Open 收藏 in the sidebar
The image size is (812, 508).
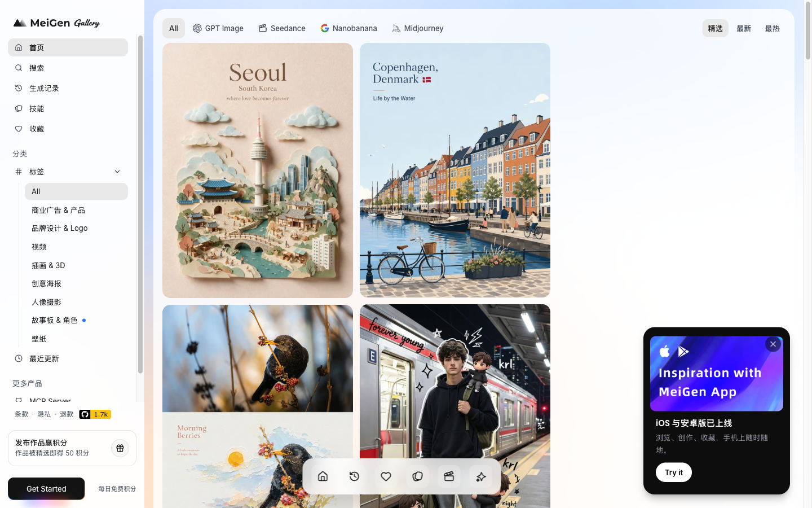pyautogui.click(x=68, y=129)
